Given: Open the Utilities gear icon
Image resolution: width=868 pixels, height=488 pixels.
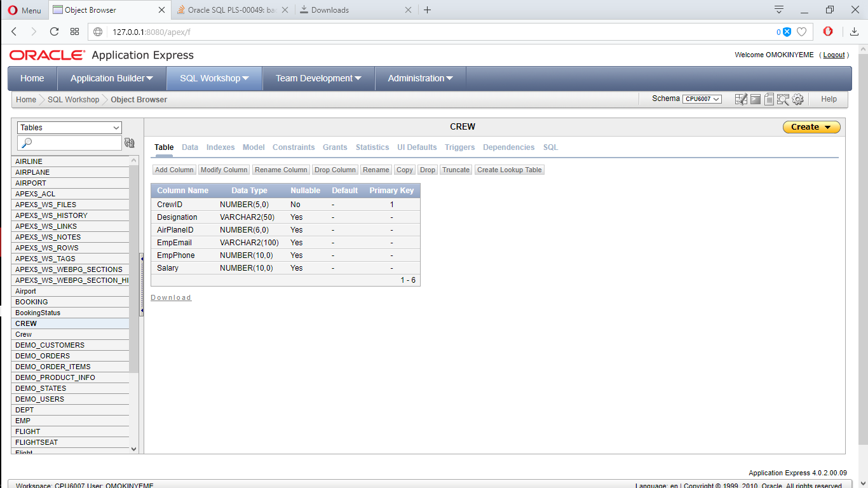Looking at the screenshot, I should click(798, 99).
